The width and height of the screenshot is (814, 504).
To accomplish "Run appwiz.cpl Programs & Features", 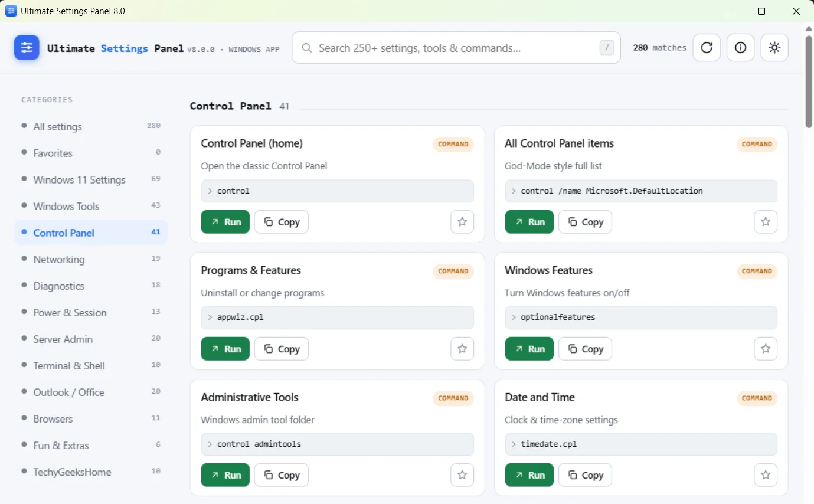I will pos(225,349).
